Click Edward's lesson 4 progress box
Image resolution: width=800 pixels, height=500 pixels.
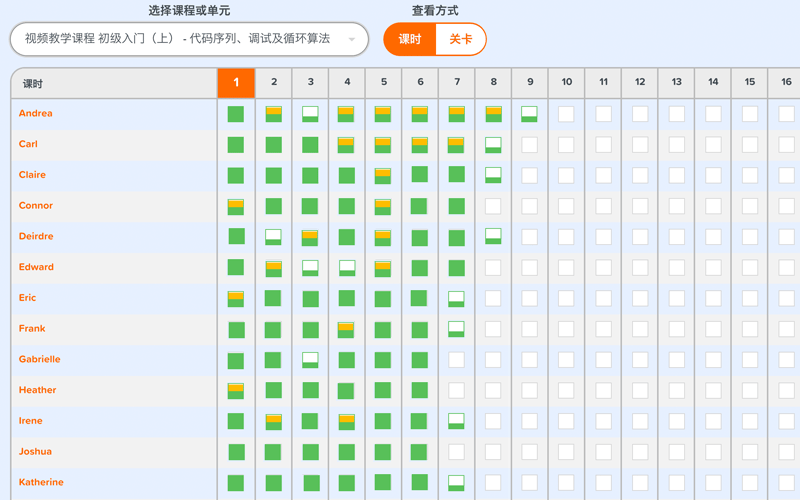pos(347,268)
